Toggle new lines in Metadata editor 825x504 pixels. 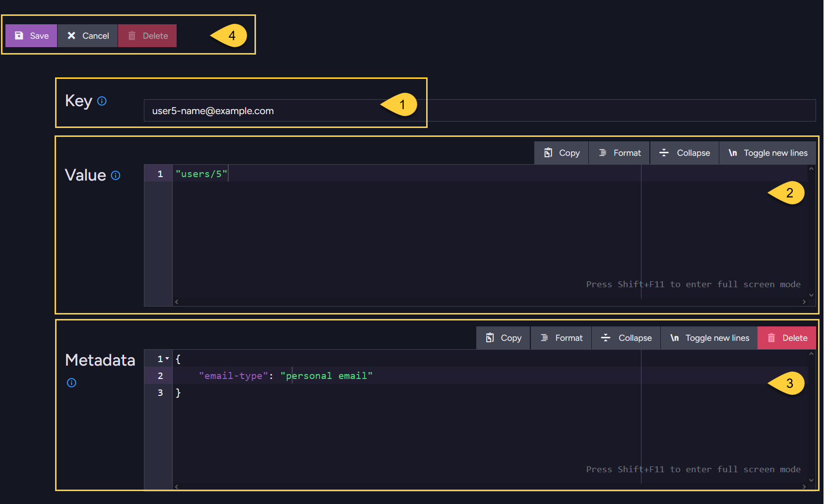[709, 338]
